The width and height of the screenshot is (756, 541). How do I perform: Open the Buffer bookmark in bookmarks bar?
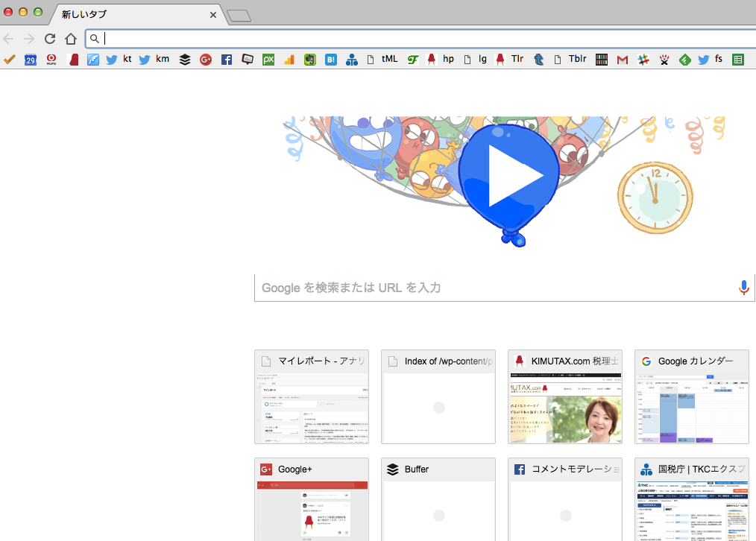tap(185, 60)
